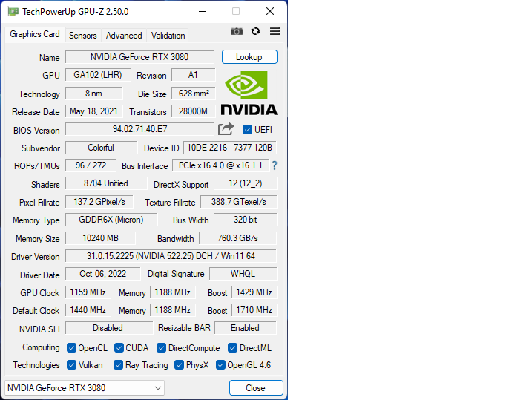
Task: Click the Default Clock row Boost 1710 MHz
Action: tap(254, 310)
